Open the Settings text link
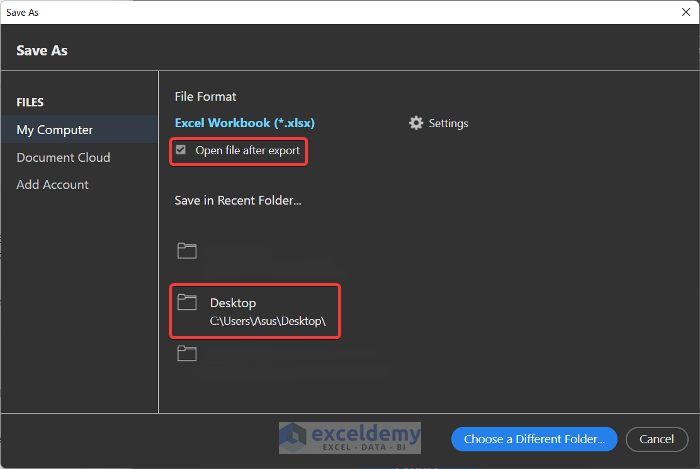 coord(448,123)
